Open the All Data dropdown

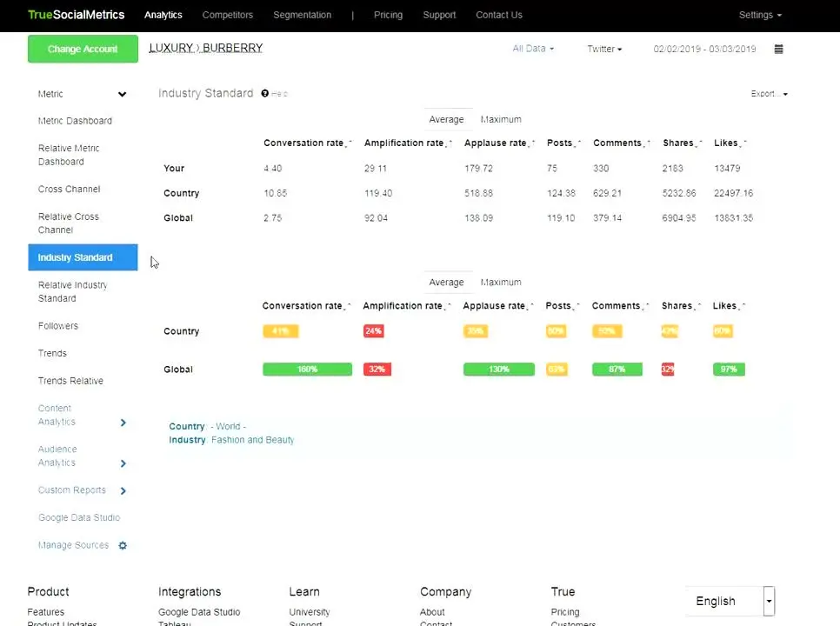532,49
